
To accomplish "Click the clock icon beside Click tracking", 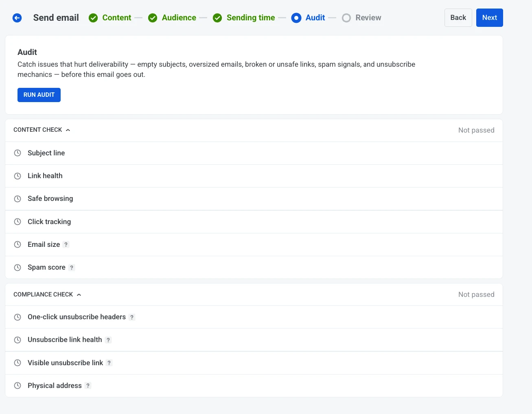I will [x=18, y=222].
